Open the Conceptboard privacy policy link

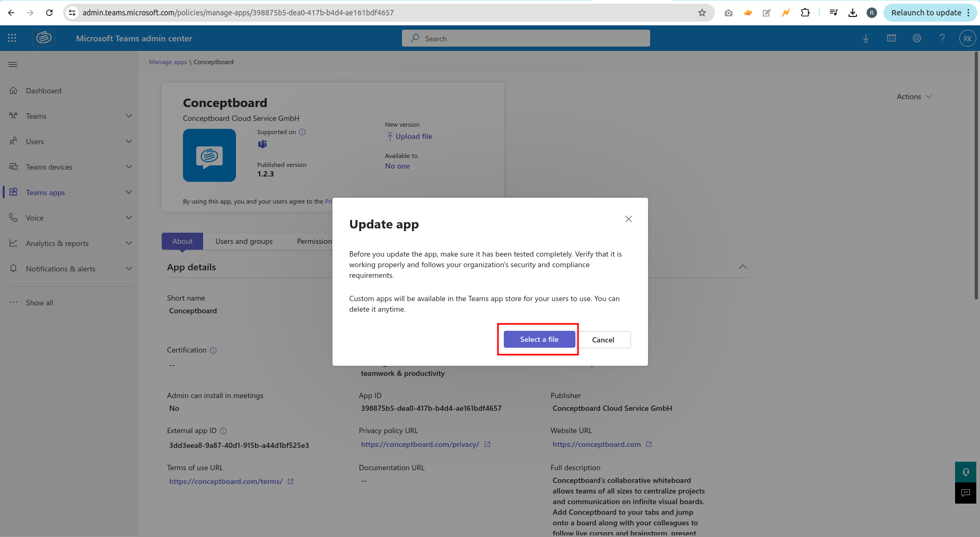coord(420,444)
